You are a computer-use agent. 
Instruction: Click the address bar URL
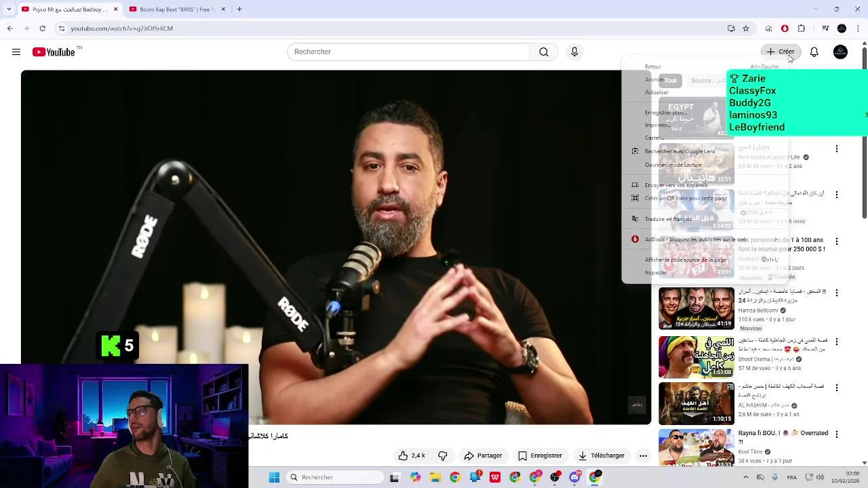coord(122,28)
